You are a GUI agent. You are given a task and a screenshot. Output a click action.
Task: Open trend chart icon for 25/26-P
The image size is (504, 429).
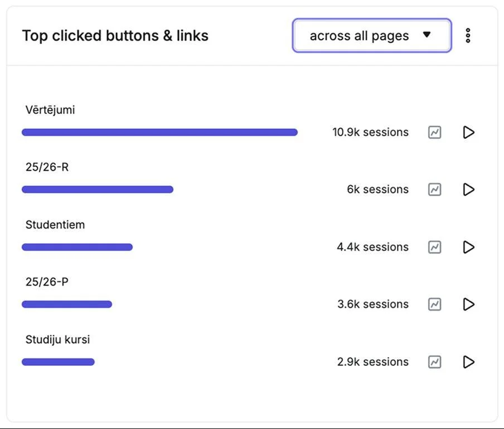[x=434, y=304]
